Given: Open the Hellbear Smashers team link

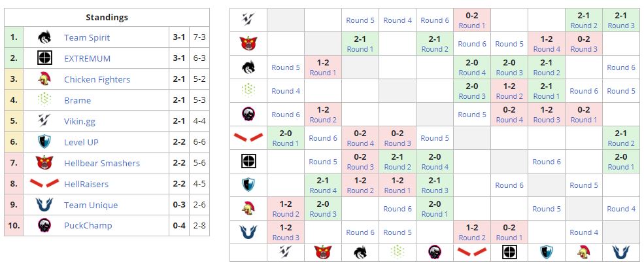Looking at the screenshot, I should point(101,163).
